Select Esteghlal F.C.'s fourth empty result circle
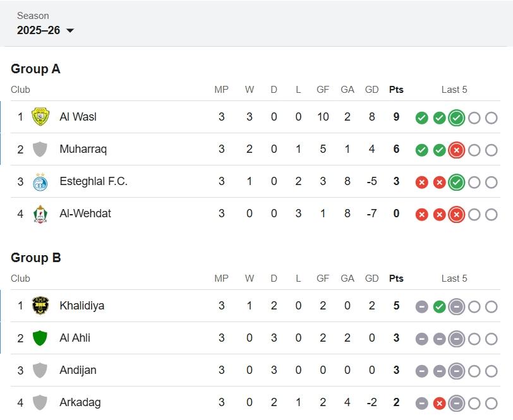Screen dimensions: 513x420 [474, 183]
